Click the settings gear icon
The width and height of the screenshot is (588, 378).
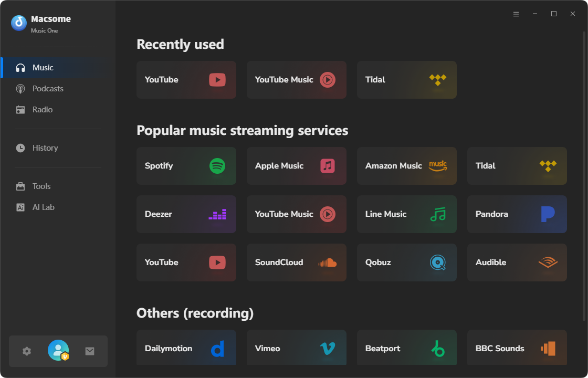[27, 351]
